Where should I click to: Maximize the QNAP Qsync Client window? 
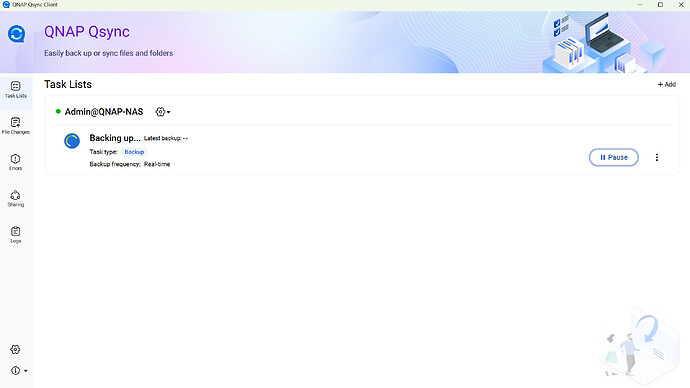660,4
